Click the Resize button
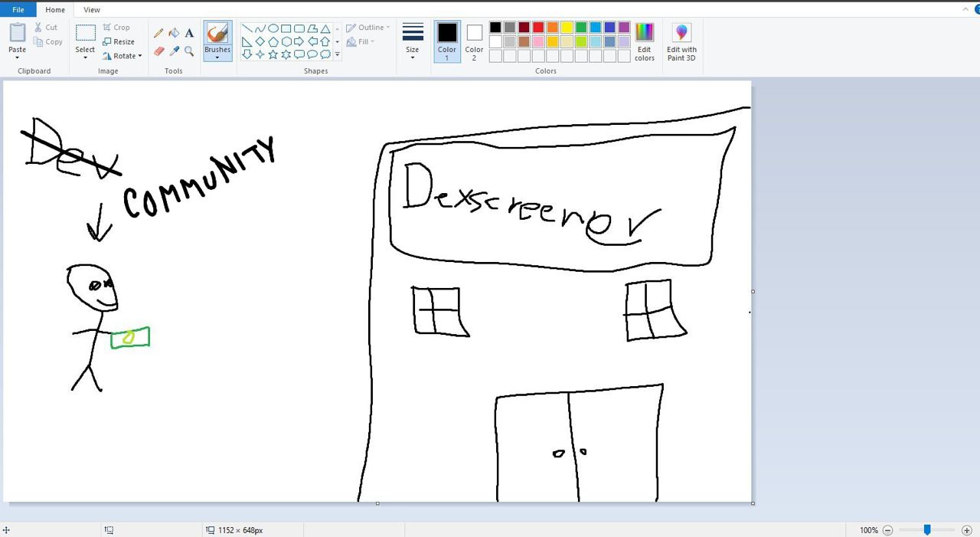 coord(119,41)
